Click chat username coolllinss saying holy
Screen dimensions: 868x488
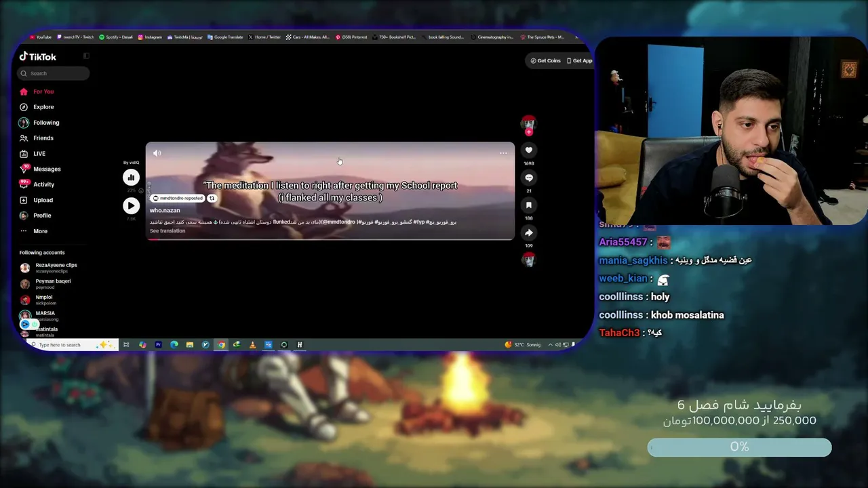pos(620,297)
